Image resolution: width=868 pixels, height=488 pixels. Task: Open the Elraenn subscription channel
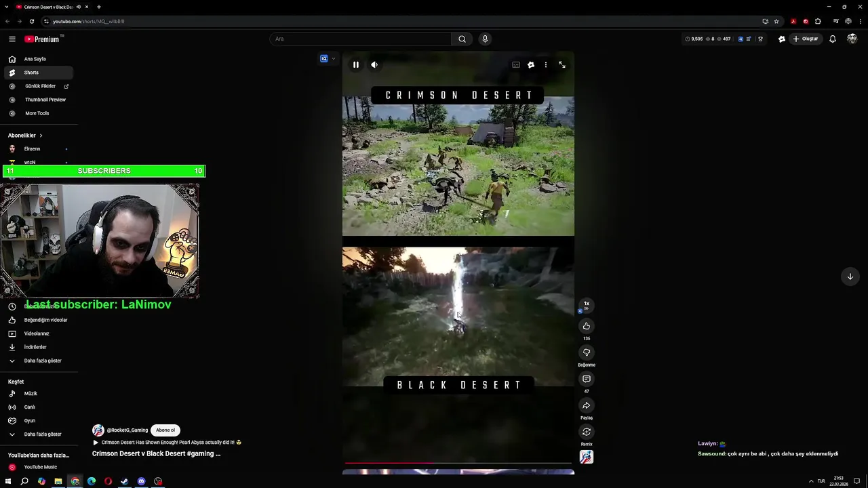[39, 148]
